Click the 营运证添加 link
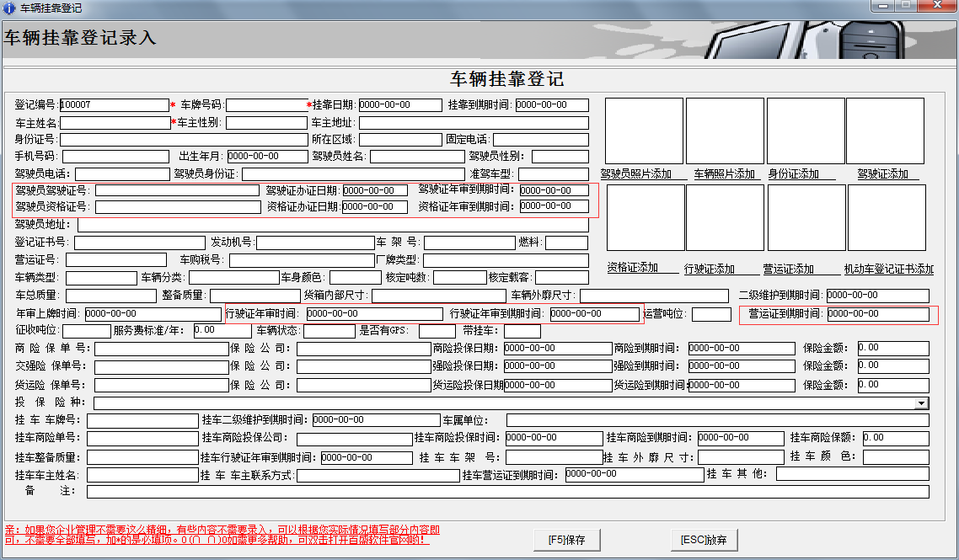The image size is (959, 560). (789, 269)
